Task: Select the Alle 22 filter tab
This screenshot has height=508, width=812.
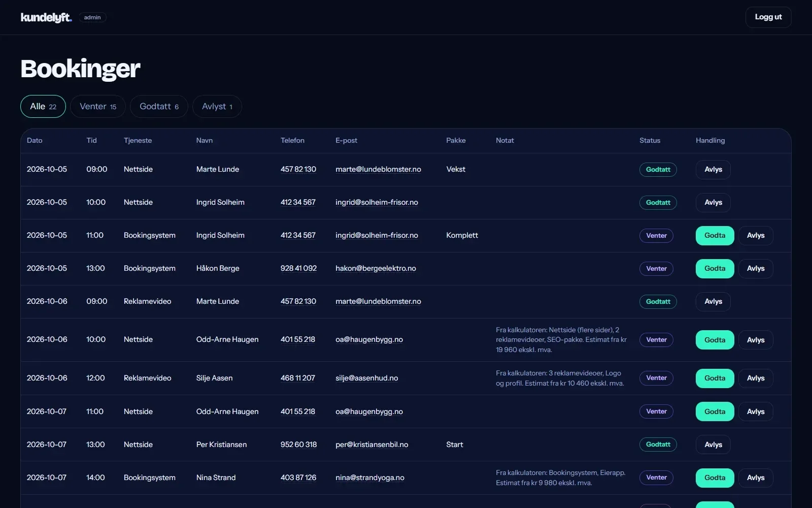Action: click(43, 106)
